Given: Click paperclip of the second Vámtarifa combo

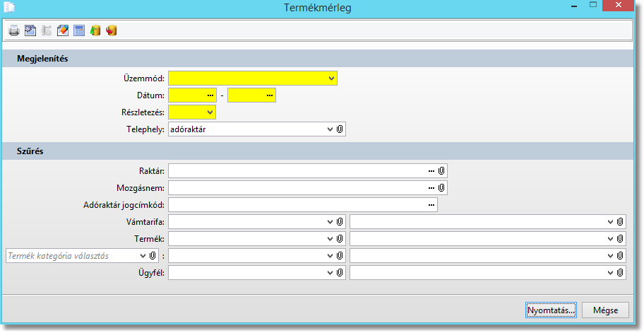Looking at the screenshot, I should (x=620, y=222).
